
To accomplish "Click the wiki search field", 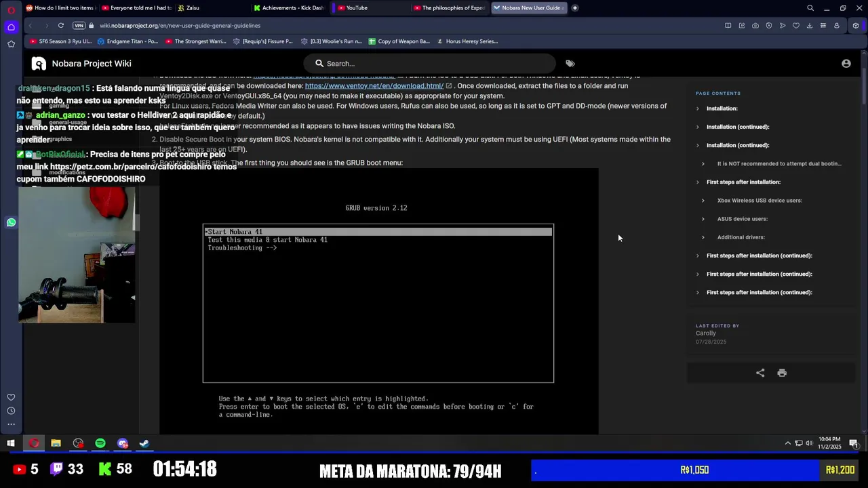I will [429, 64].
